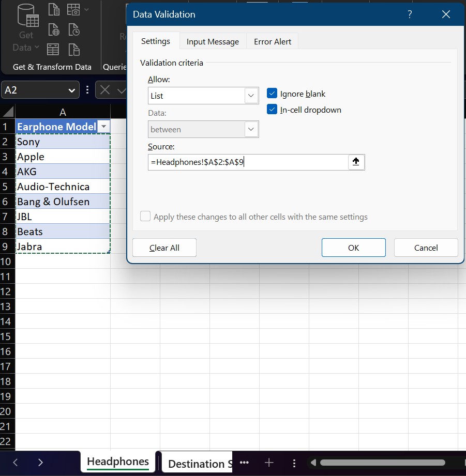Click the OK button
This screenshot has height=476, width=466.
(x=354, y=248)
